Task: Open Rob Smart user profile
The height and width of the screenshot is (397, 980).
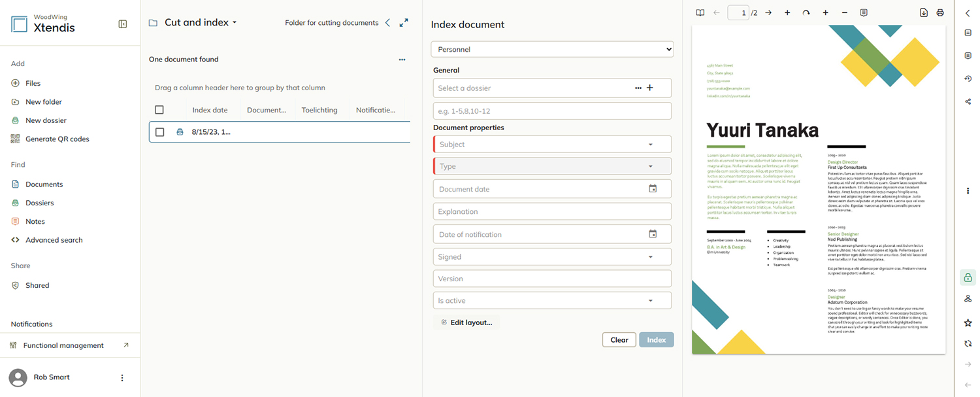Action: [x=52, y=377]
